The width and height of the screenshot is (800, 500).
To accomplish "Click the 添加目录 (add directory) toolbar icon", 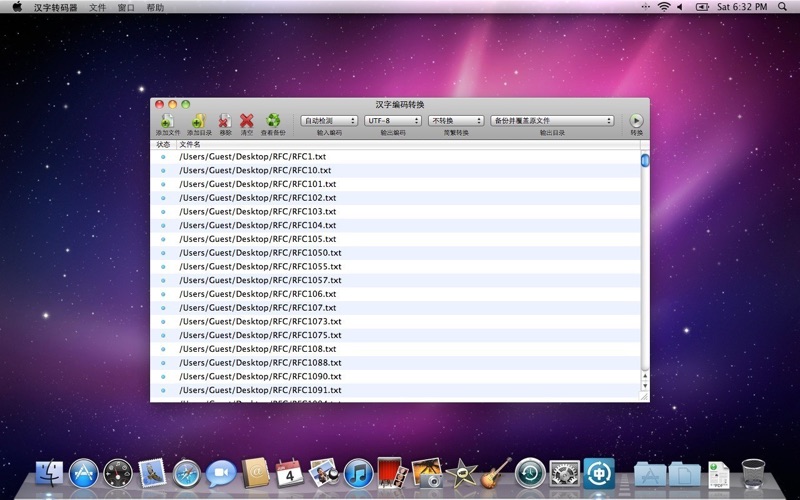I will click(x=198, y=121).
